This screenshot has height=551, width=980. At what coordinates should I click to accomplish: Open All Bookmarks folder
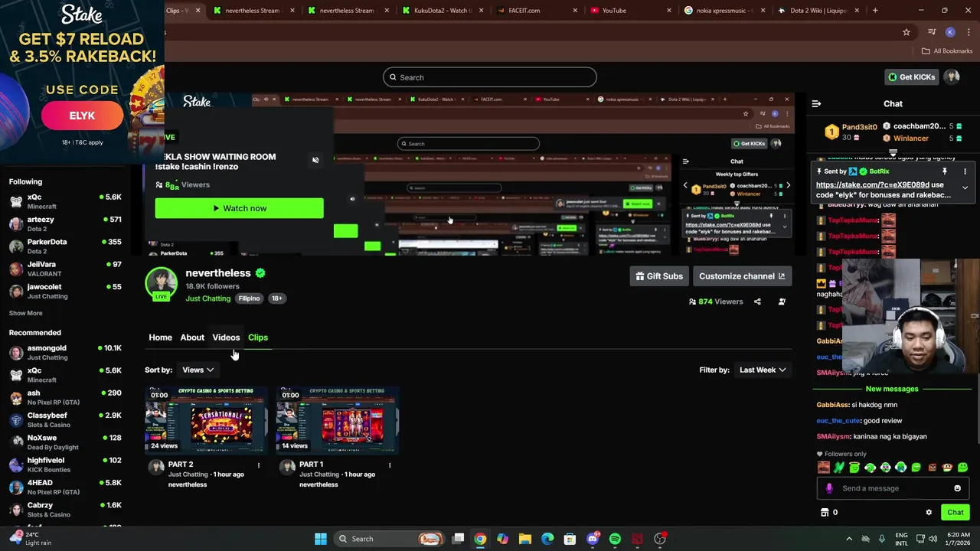pos(946,51)
